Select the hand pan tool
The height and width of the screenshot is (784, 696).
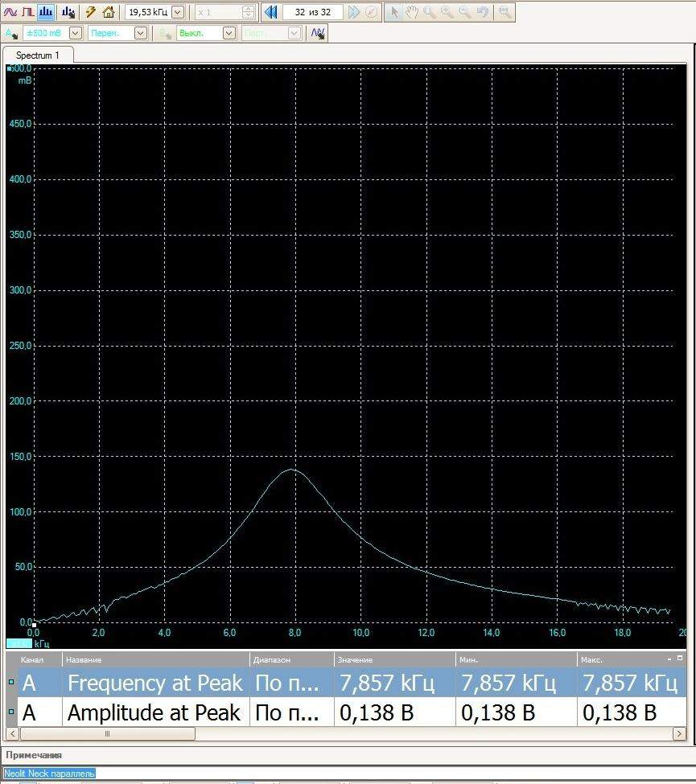point(411,12)
